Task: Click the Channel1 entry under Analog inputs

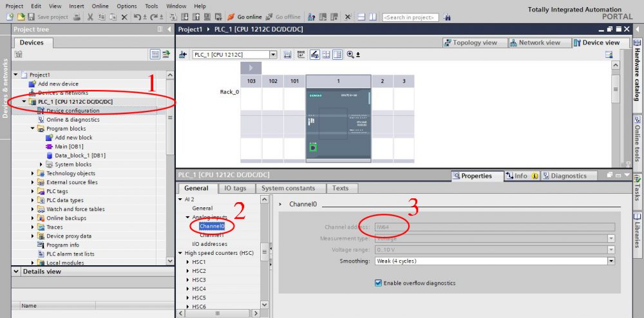Action: [x=212, y=235]
